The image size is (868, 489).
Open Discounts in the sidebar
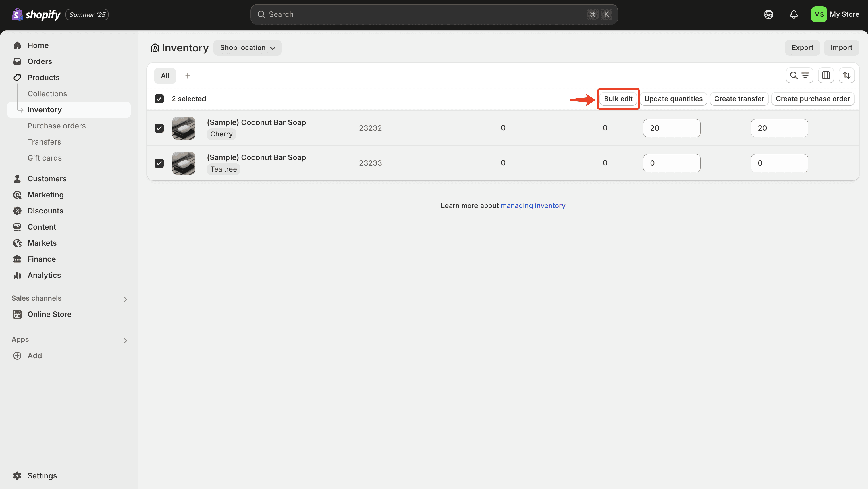(45, 211)
